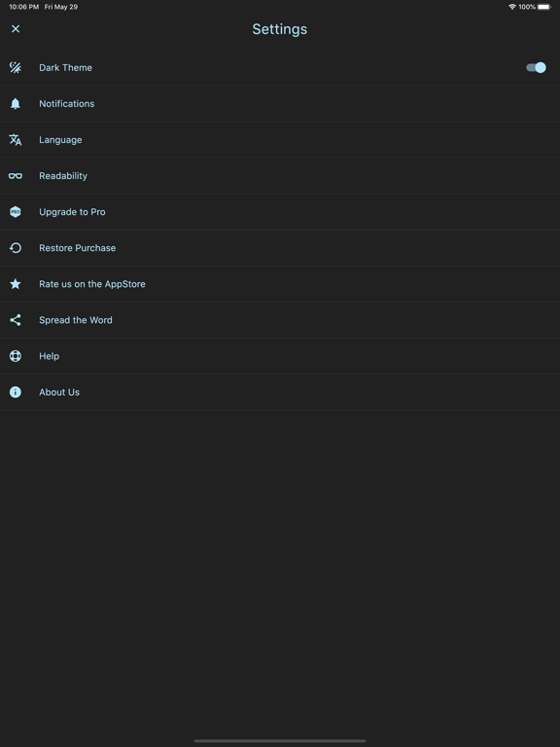Open the Notifications settings

point(280,104)
